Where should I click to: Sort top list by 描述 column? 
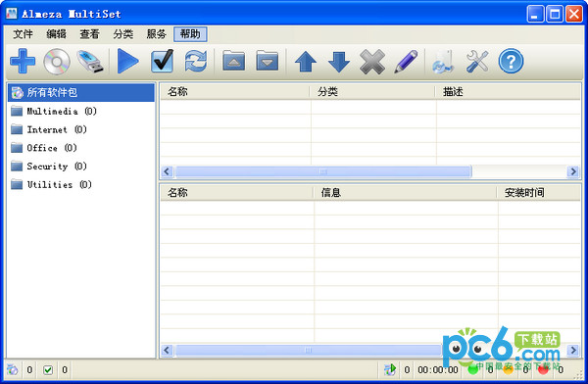(508, 91)
